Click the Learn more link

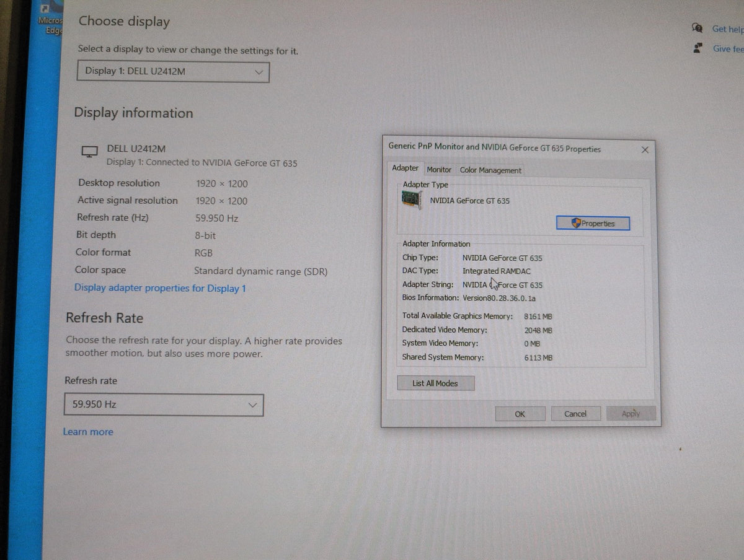click(x=88, y=432)
